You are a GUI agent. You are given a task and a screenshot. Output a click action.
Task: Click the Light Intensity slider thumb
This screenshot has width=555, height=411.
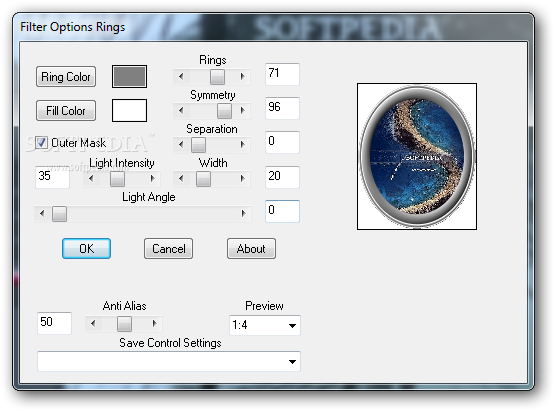(117, 178)
